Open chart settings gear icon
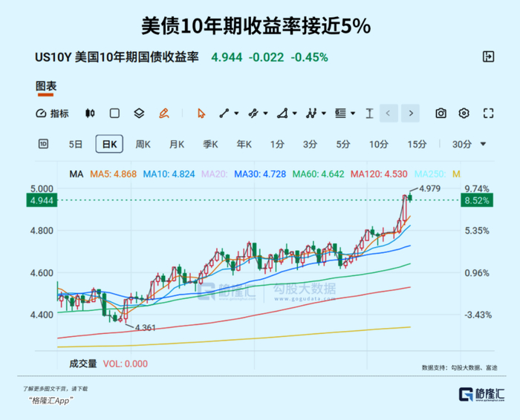The height and width of the screenshot is (420, 520). pos(464,114)
